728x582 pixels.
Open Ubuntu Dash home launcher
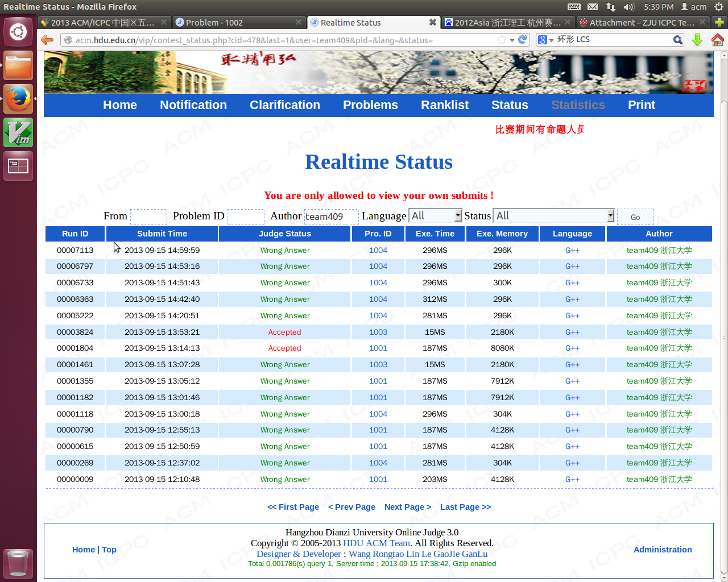(18, 32)
